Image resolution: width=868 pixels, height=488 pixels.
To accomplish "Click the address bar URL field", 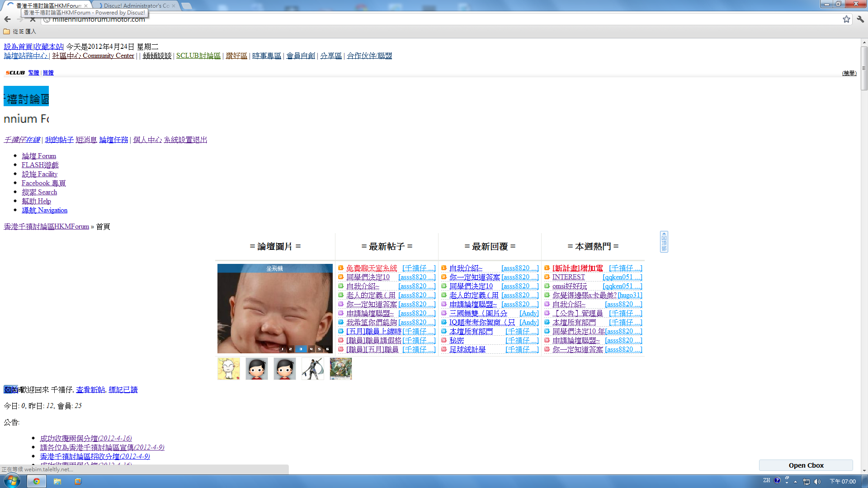I will 443,19.
